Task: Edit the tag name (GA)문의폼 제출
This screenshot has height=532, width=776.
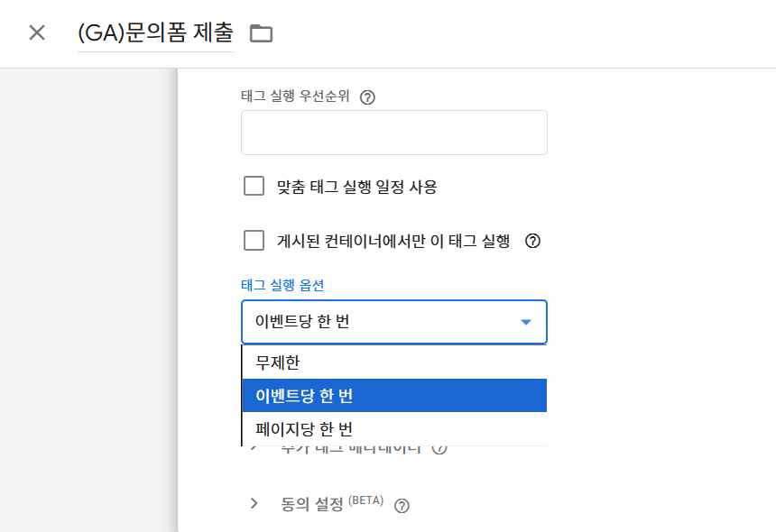Action: coord(155,33)
